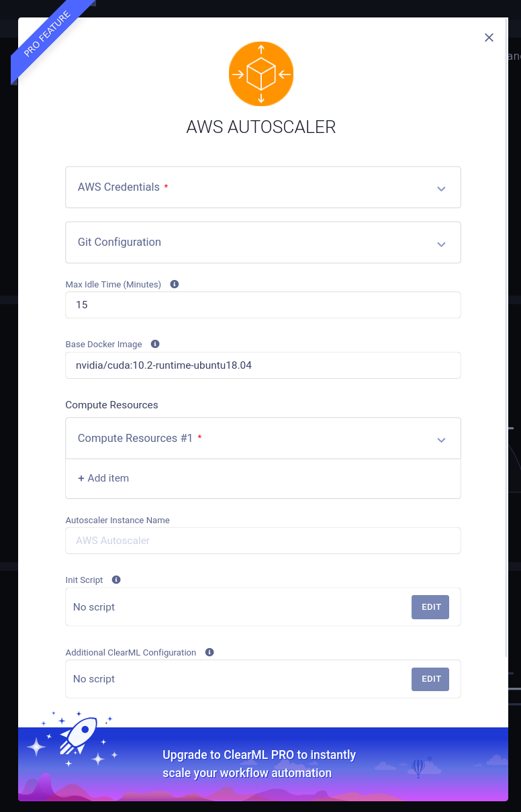521x812 pixels.
Task: Close the AWS Autoscaler dialog
Action: click(x=489, y=38)
